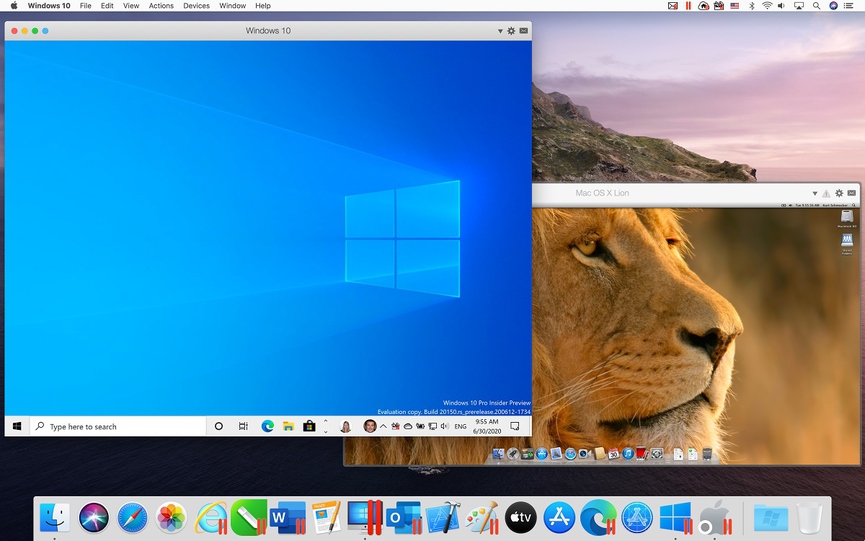865x541 pixels.
Task: Open Windows 10 VM configuration gear
Action: pos(511,31)
